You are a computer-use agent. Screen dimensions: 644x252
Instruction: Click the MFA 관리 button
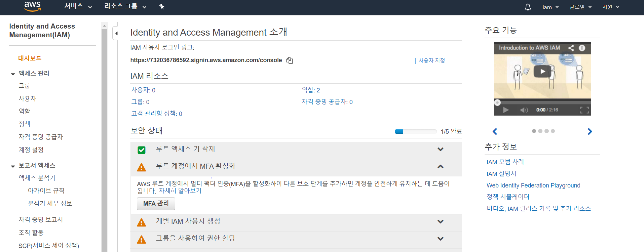point(156,203)
